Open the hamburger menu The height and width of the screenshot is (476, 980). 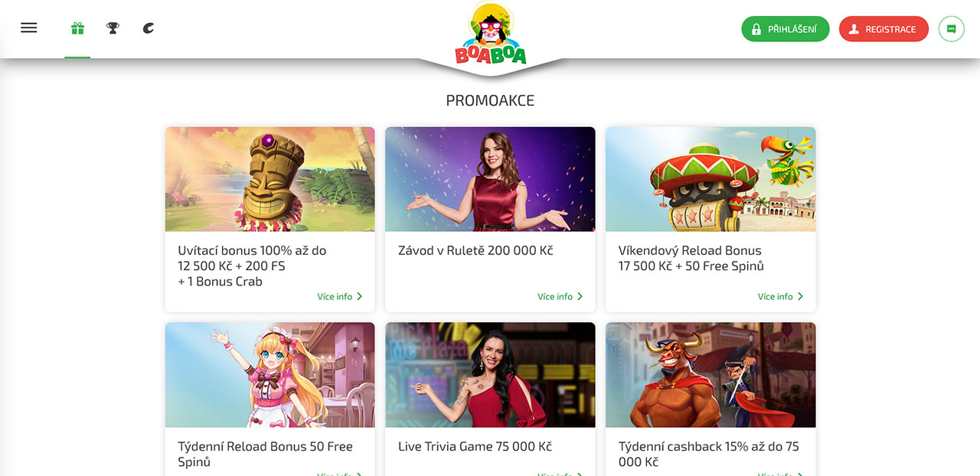point(29,28)
